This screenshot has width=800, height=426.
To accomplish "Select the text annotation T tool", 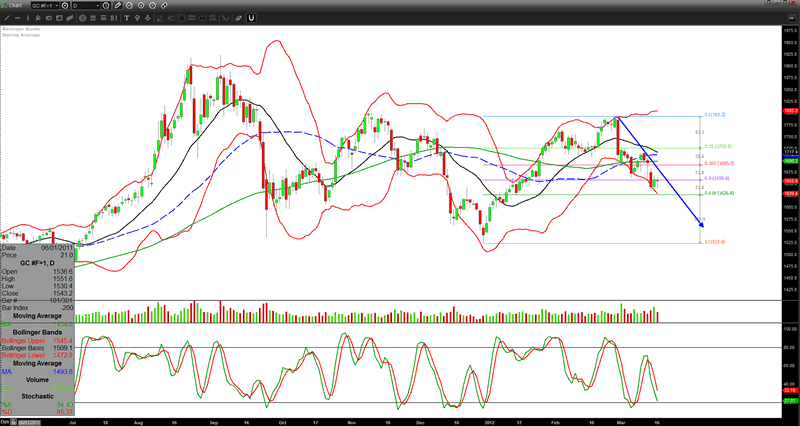I will (127, 18).
